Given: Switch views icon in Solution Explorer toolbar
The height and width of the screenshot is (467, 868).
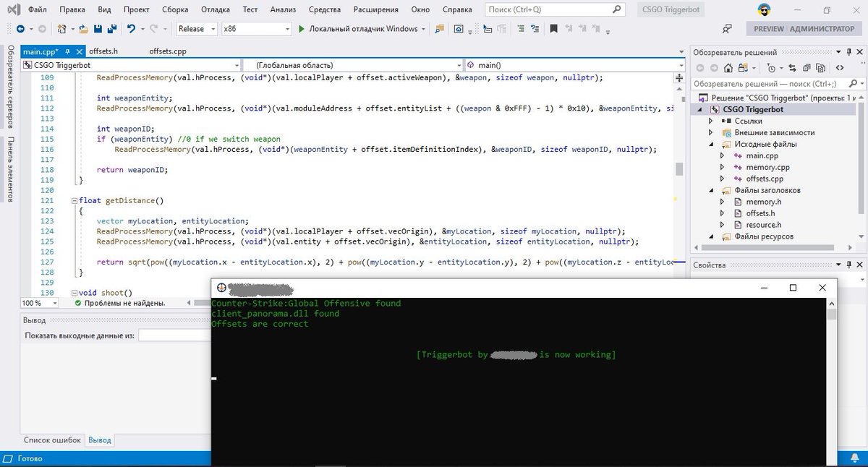Looking at the screenshot, I should [x=744, y=68].
